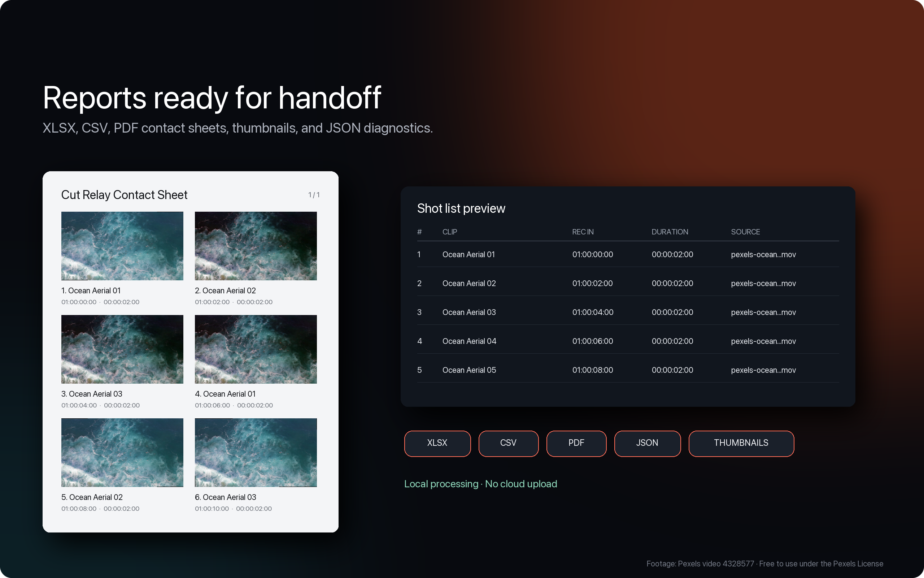Click row number 4 in shot list
This screenshot has height=578, width=924.
click(x=420, y=341)
